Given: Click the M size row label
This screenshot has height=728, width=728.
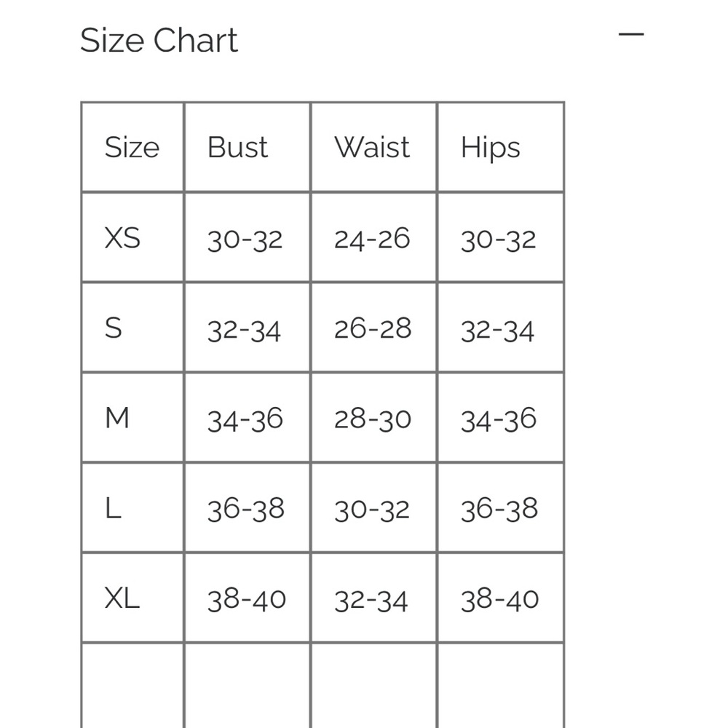Looking at the screenshot, I should tap(117, 418).
